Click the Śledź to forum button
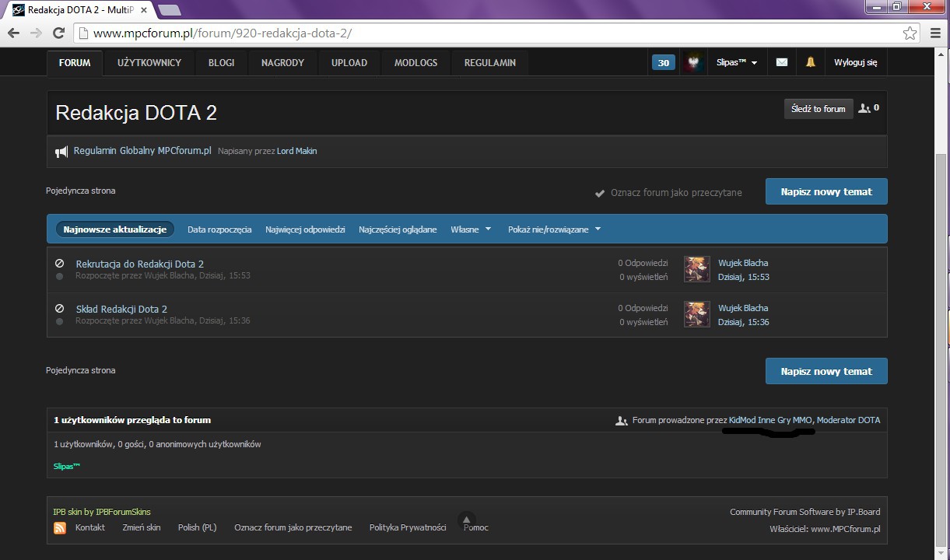950x560 pixels. pyautogui.click(x=818, y=109)
